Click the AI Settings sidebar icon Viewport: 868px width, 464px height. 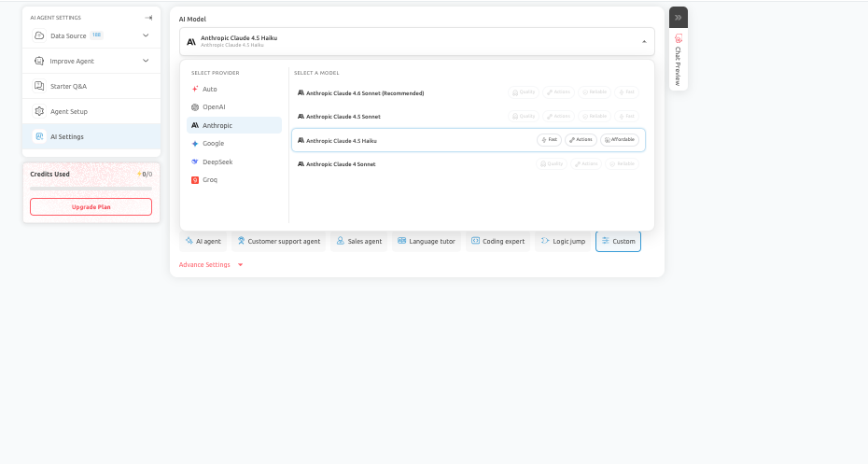(x=39, y=136)
